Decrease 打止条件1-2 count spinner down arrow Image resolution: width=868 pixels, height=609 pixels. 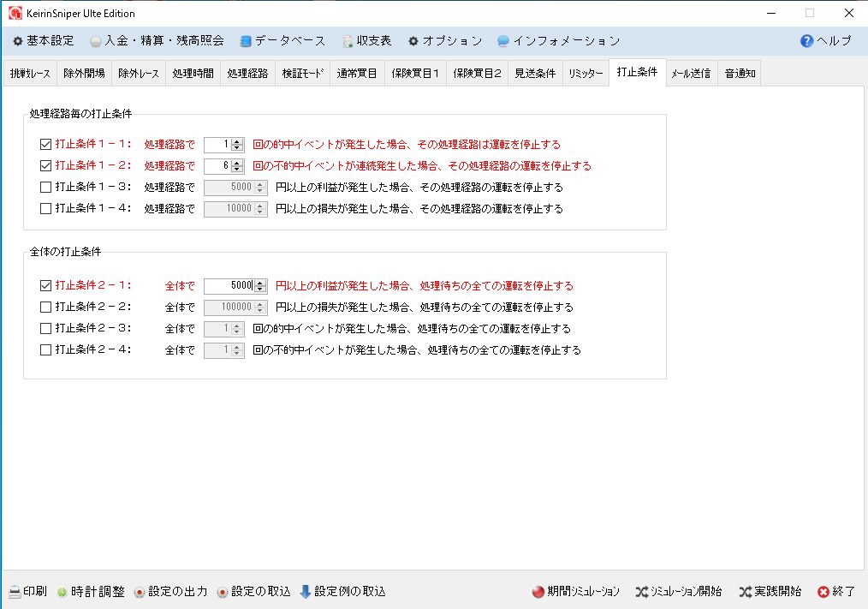click(x=237, y=169)
